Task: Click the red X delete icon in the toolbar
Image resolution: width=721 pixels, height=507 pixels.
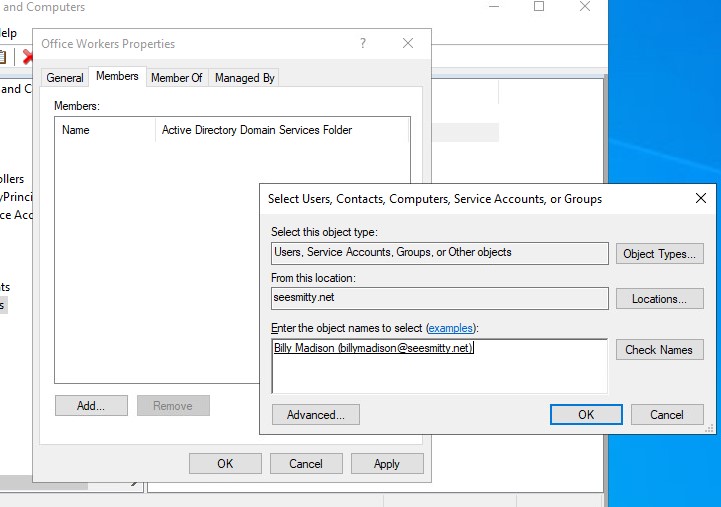Action: click(x=28, y=57)
